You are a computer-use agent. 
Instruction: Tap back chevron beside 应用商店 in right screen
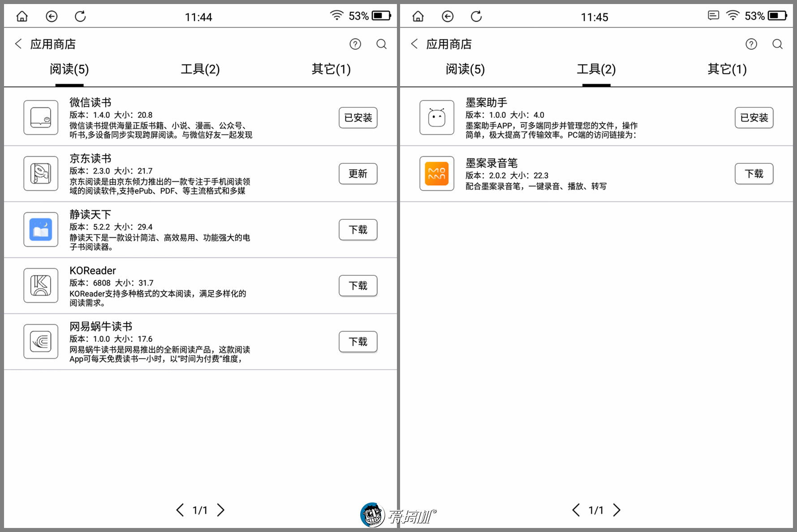[414, 44]
